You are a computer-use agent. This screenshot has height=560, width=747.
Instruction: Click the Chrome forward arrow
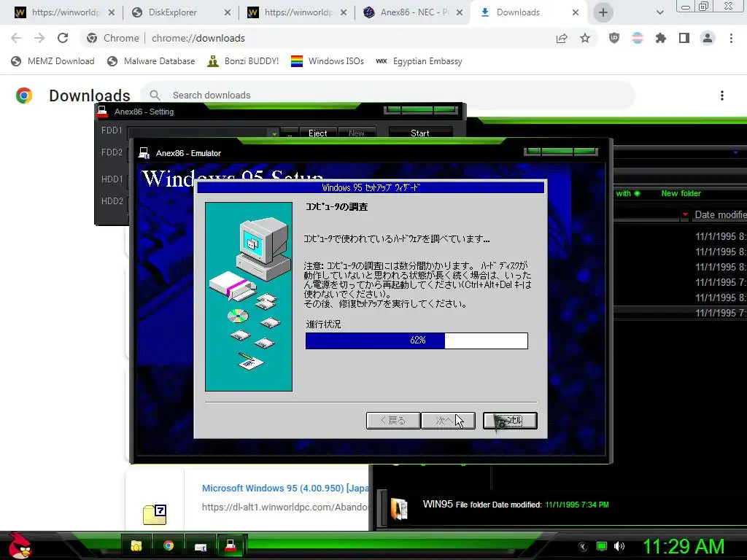click(x=39, y=38)
